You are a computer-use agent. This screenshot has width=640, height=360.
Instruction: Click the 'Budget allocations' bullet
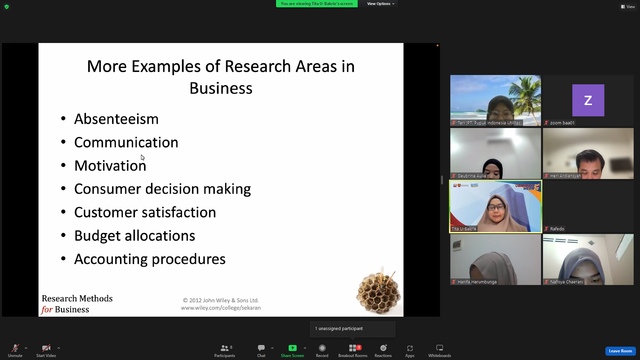[135, 236]
